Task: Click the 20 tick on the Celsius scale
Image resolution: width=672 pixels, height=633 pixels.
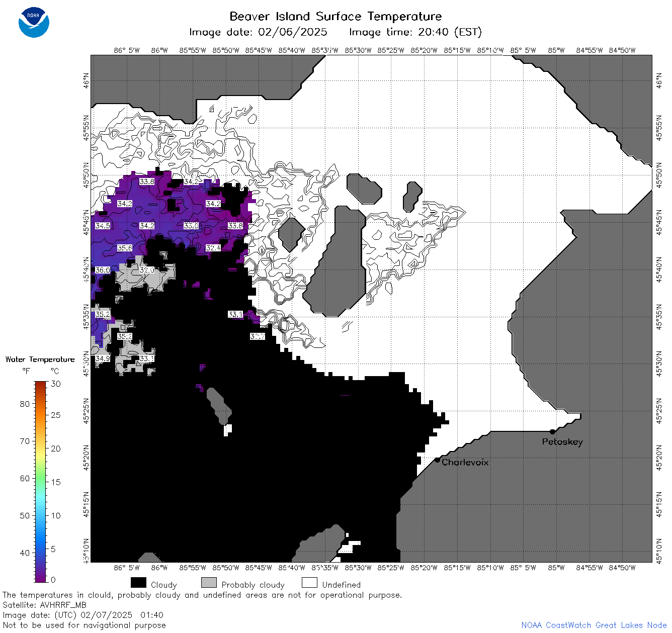Action: [56, 449]
